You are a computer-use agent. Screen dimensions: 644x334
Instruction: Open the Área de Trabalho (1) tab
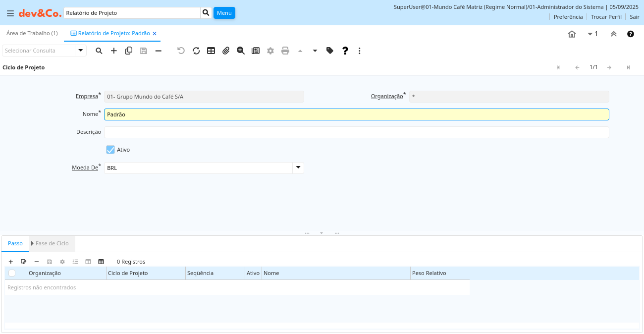pyautogui.click(x=32, y=33)
